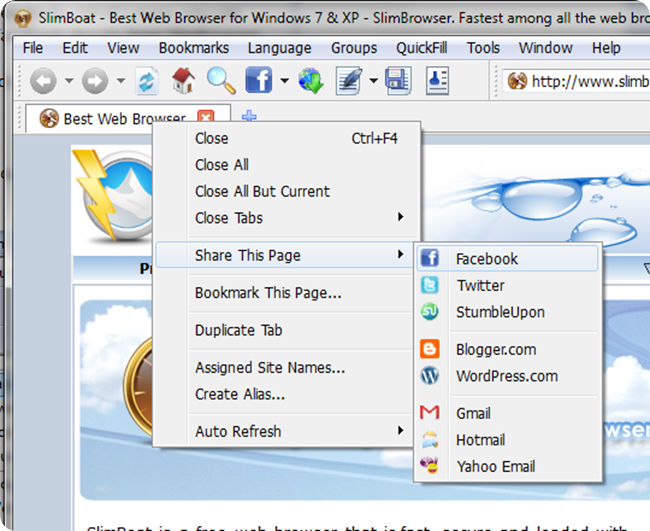
Task: Open the Tools menu
Action: (483, 48)
